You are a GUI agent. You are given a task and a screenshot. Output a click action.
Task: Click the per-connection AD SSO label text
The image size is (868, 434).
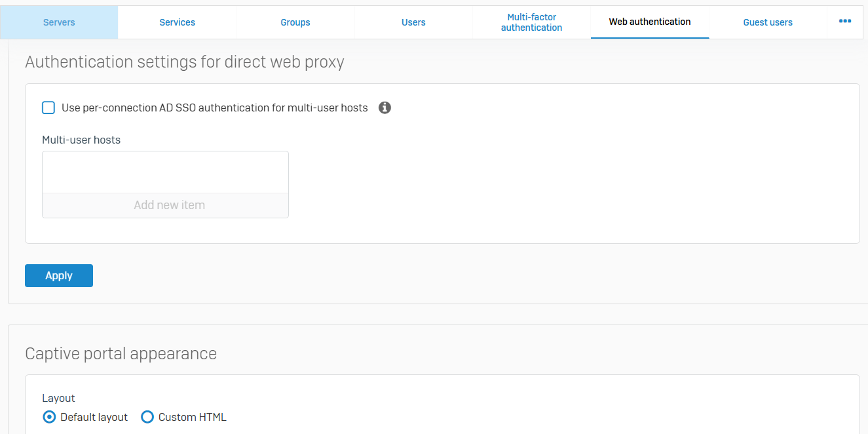[214, 108]
